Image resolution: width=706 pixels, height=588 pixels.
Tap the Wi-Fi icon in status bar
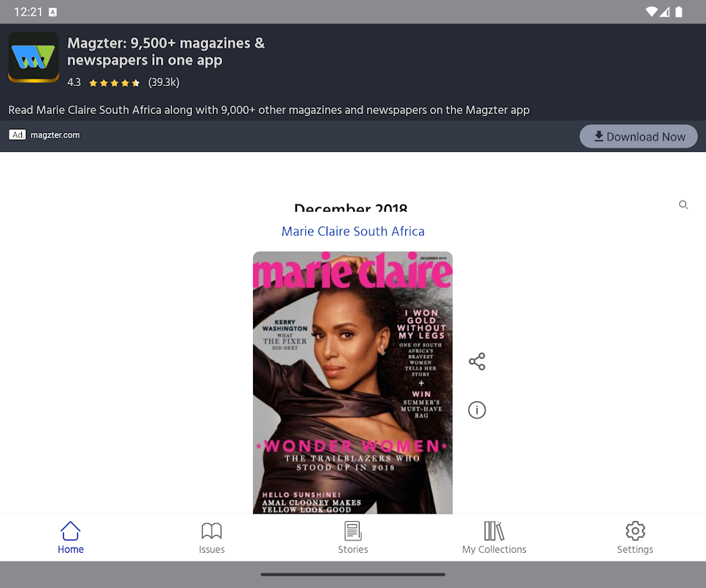click(651, 12)
